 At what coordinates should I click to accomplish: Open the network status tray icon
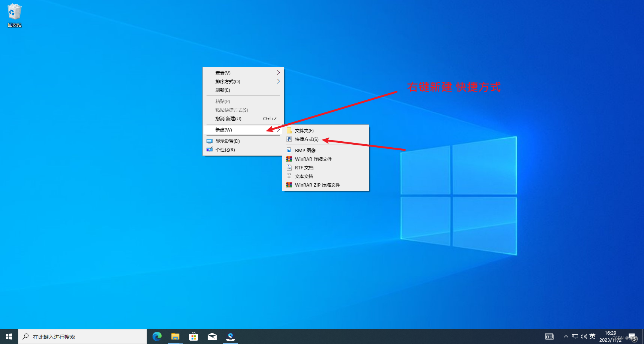575,337
